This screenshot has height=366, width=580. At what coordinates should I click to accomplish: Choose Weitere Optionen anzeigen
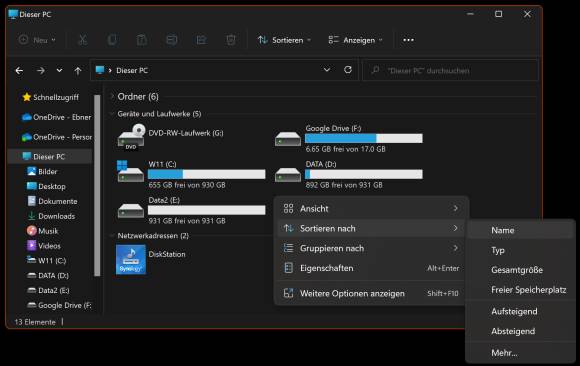(371, 293)
